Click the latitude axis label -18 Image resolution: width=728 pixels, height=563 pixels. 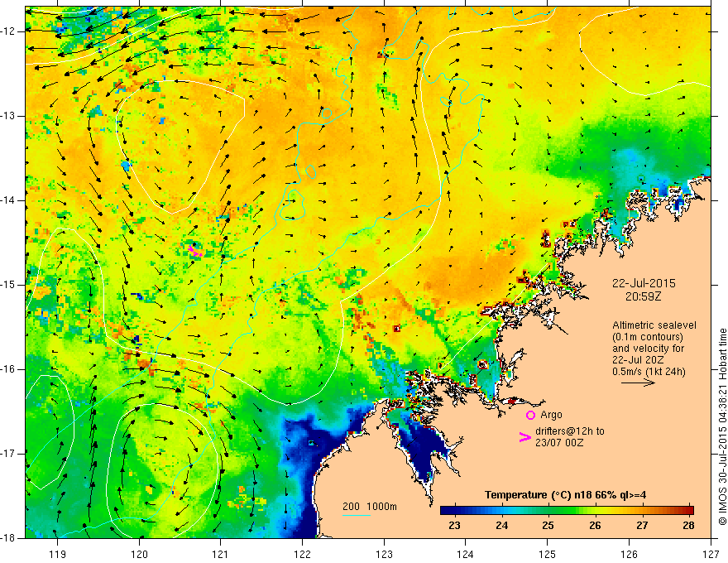point(9,538)
